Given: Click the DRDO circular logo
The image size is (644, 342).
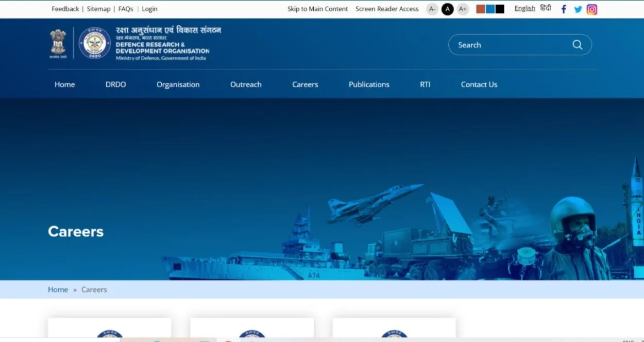Looking at the screenshot, I should (x=94, y=43).
